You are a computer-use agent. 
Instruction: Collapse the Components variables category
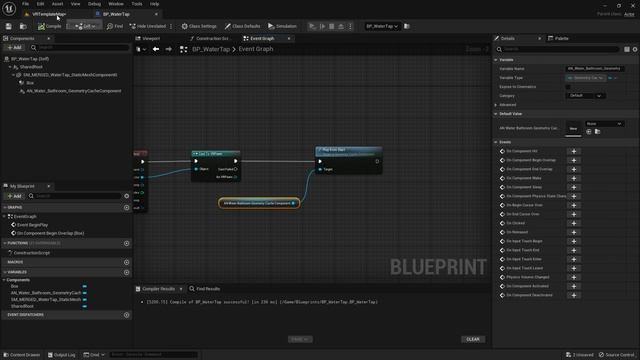click(4, 280)
